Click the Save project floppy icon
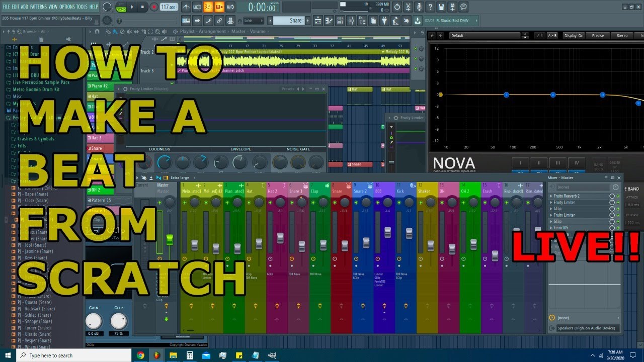644x362 pixels. [x=441, y=7]
